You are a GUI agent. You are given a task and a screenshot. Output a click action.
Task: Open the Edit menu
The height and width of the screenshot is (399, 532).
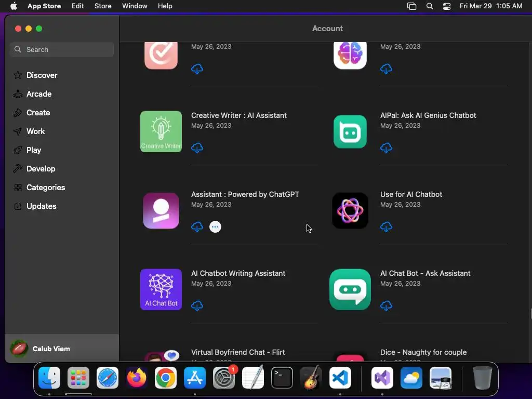click(78, 6)
